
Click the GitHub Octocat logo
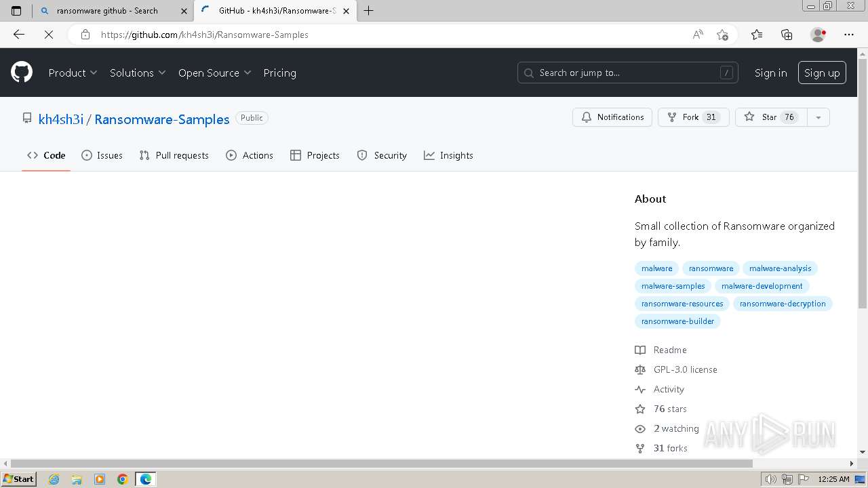22,73
